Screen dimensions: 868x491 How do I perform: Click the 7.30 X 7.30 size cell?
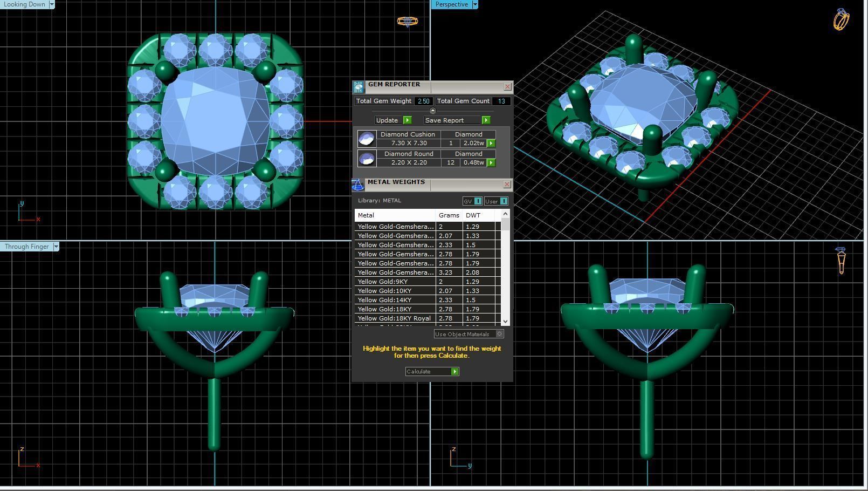[x=409, y=144]
